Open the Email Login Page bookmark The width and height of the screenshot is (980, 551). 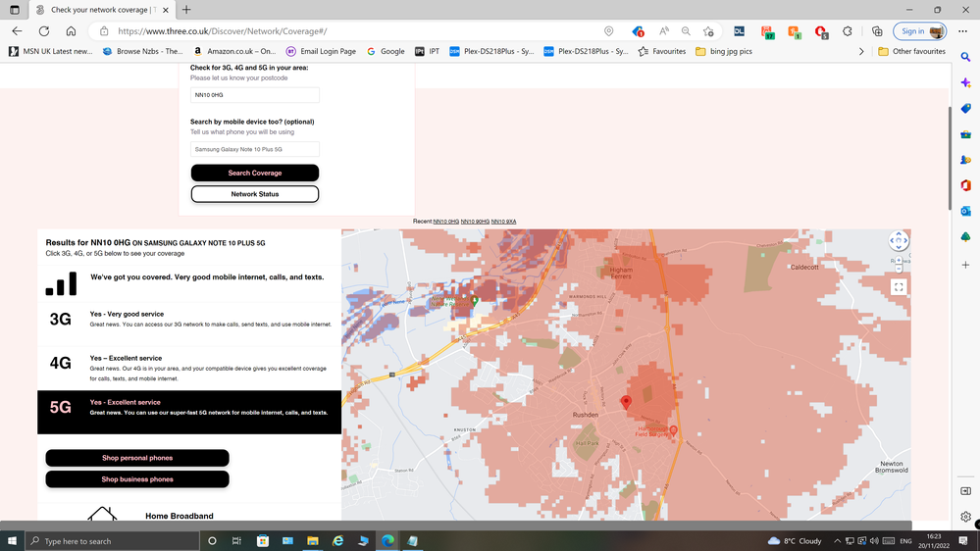pos(321,51)
